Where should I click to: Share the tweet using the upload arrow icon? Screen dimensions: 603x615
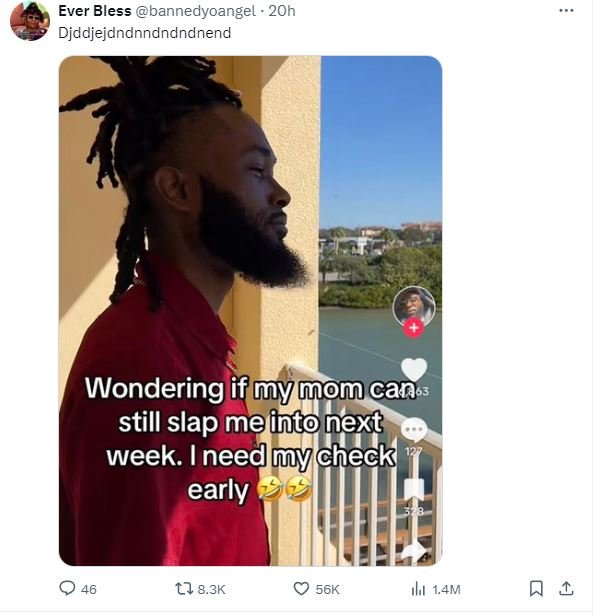tap(566, 588)
